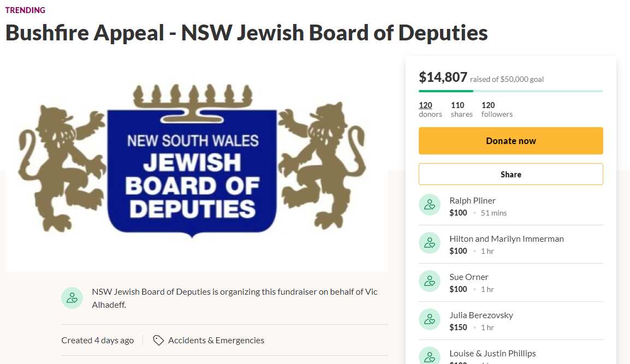The image size is (630, 364).
Task: Click the tag icon next to Accidents & Emergencies
Action: [158, 340]
